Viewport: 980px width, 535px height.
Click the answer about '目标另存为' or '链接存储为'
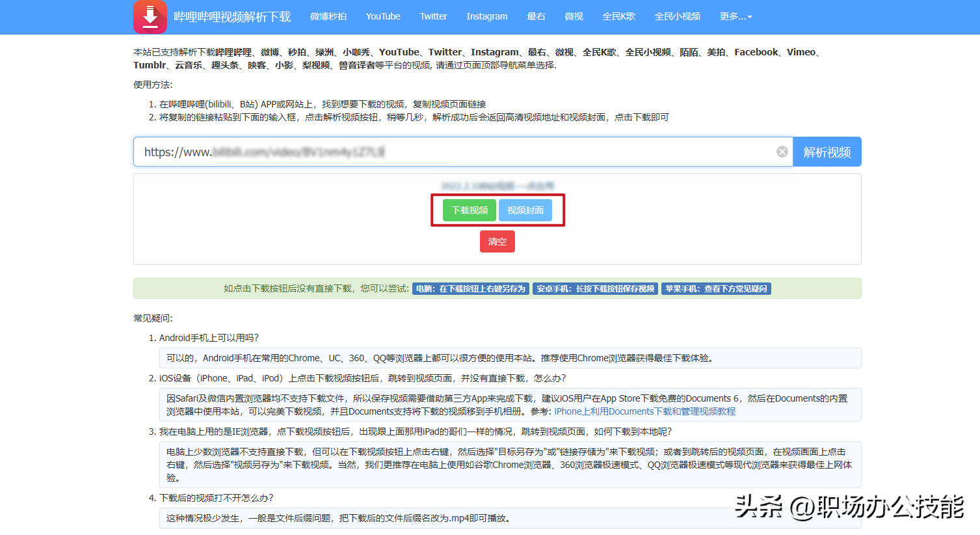coord(510,465)
